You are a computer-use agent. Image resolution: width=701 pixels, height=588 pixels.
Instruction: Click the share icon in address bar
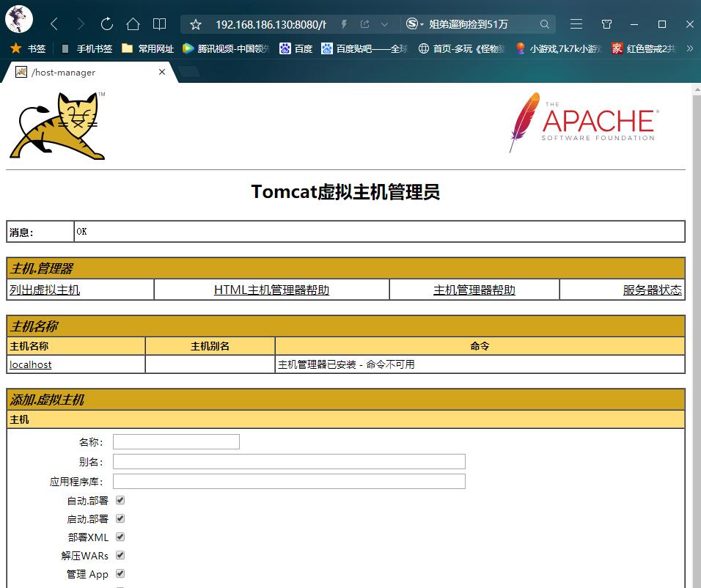tap(365, 24)
